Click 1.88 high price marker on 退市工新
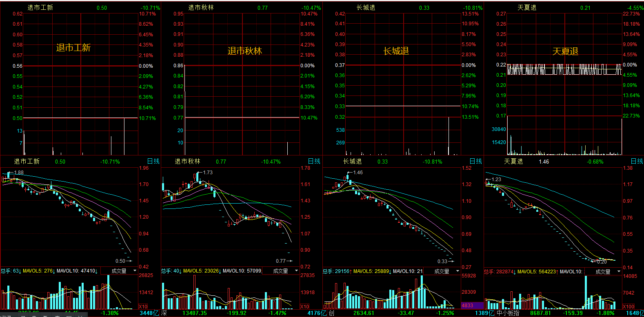Viewport: 644px width, 317px height. (19, 173)
